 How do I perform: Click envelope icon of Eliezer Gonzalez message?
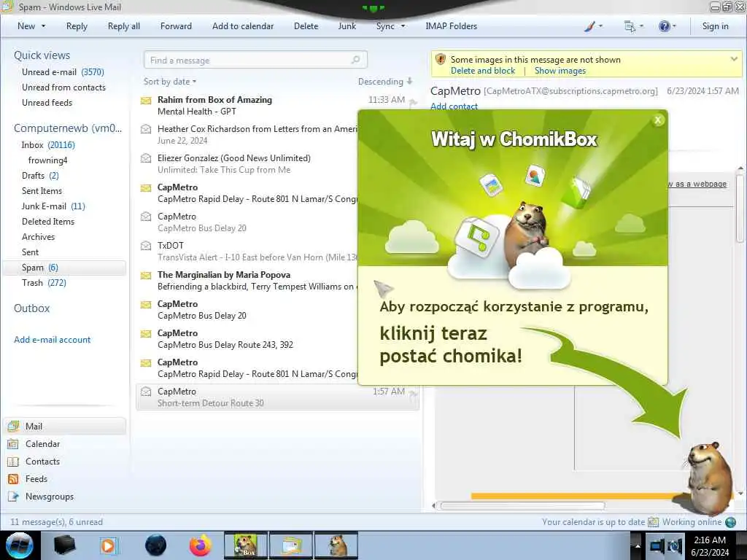[x=146, y=158]
